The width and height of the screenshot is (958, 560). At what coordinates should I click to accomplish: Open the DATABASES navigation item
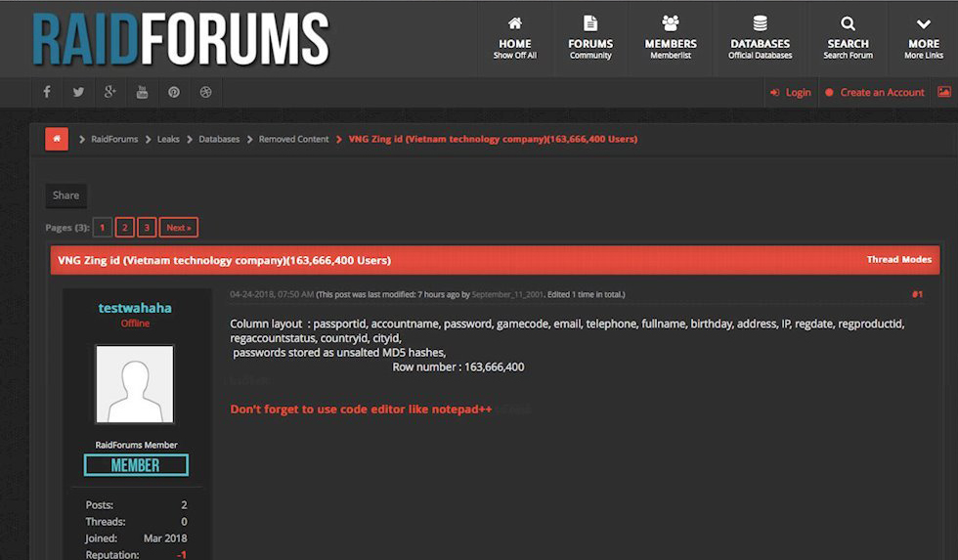(x=760, y=39)
